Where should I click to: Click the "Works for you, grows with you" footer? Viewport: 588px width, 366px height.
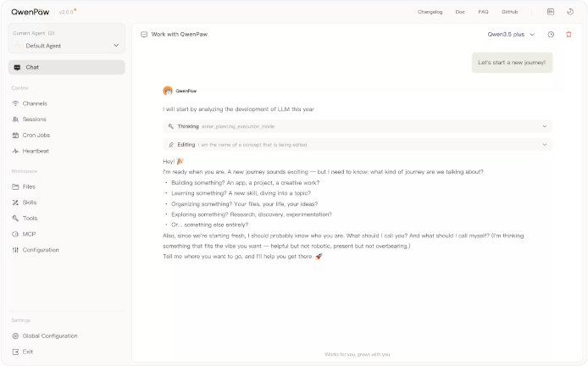358,354
